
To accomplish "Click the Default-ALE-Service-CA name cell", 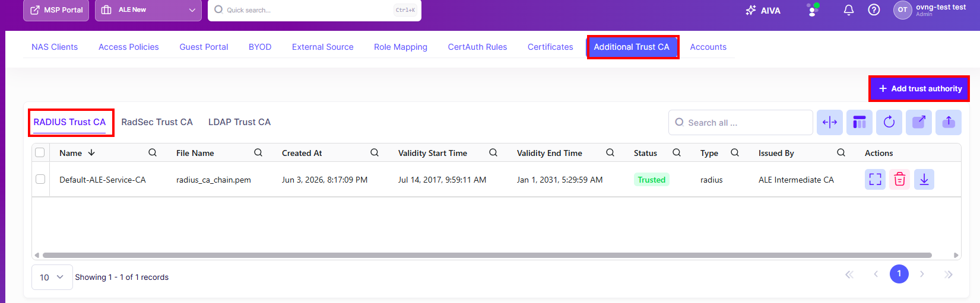I will coord(103,180).
